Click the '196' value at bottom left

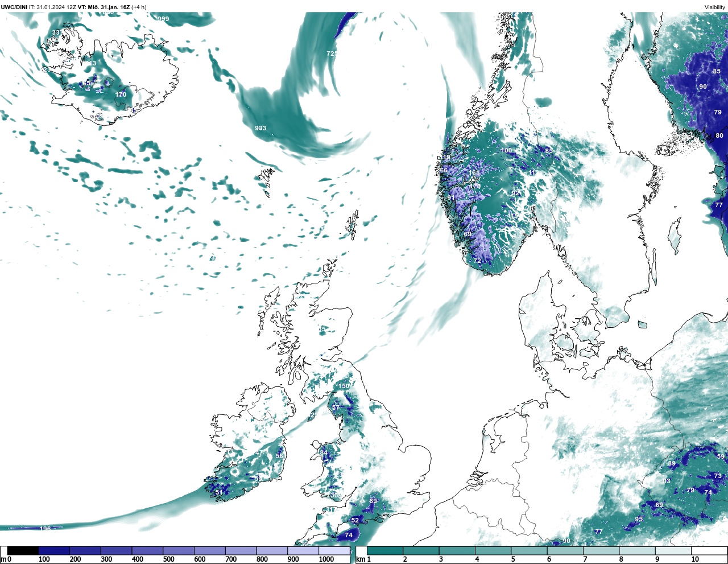[45, 529]
